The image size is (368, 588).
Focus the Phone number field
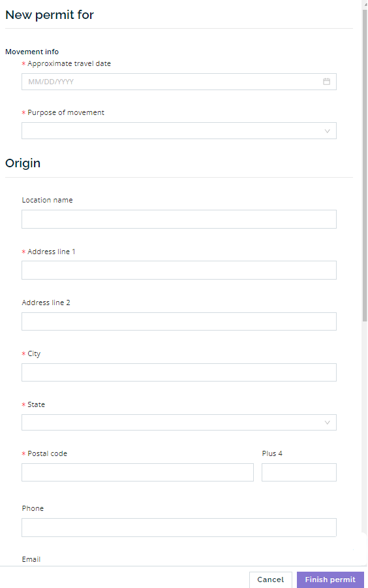pos(179,527)
